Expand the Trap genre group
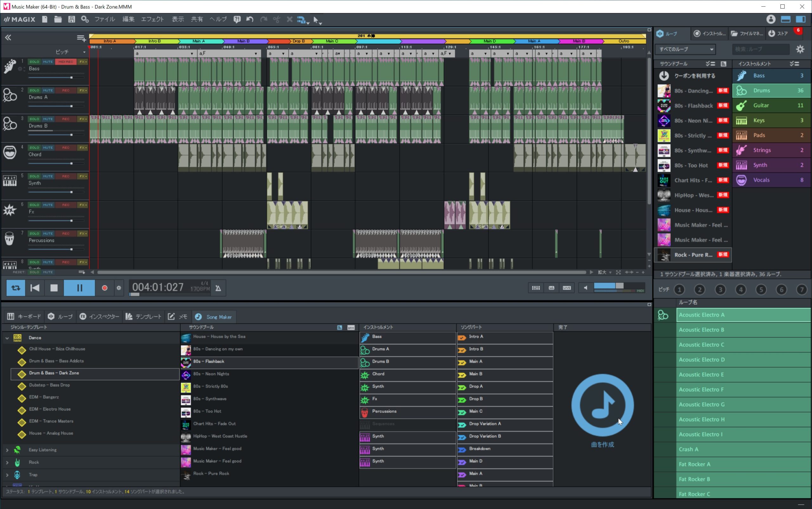This screenshot has height=509, width=812. tap(7, 475)
